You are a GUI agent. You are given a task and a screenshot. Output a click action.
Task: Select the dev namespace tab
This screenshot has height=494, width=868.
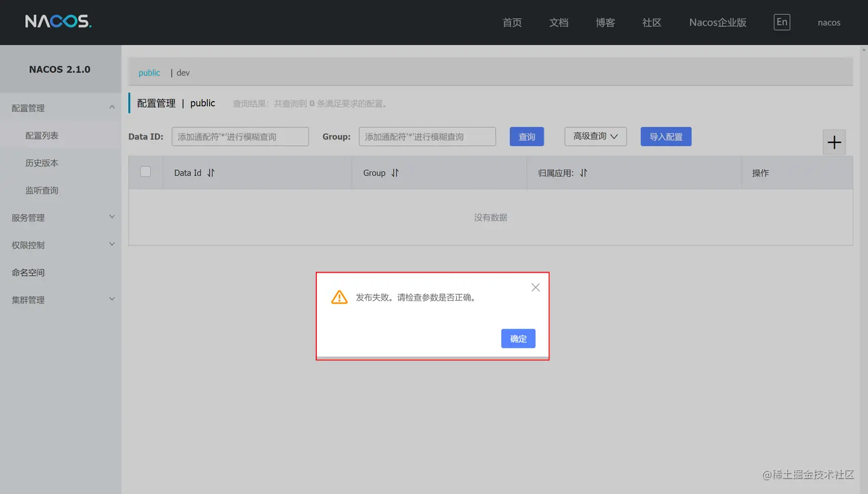click(183, 73)
